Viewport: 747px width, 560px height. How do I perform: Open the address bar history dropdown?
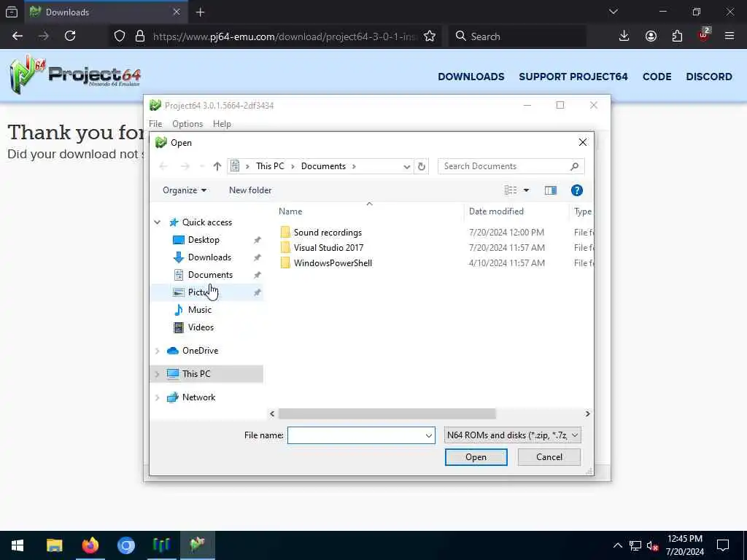[406, 167]
